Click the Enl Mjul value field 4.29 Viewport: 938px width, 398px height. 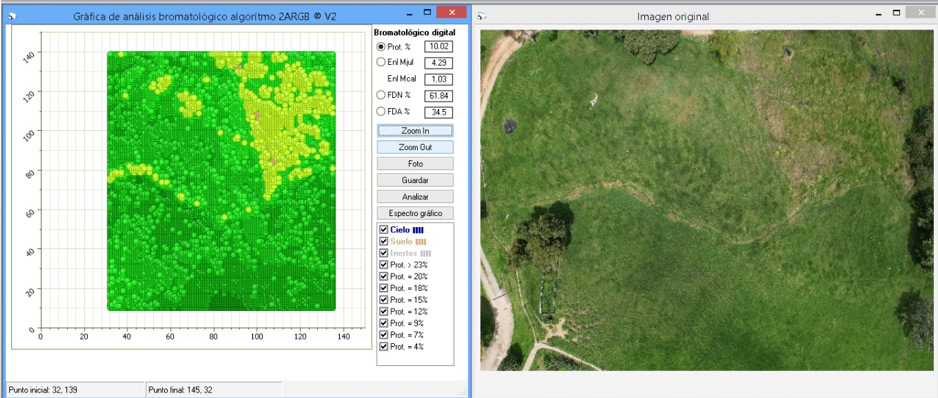438,63
